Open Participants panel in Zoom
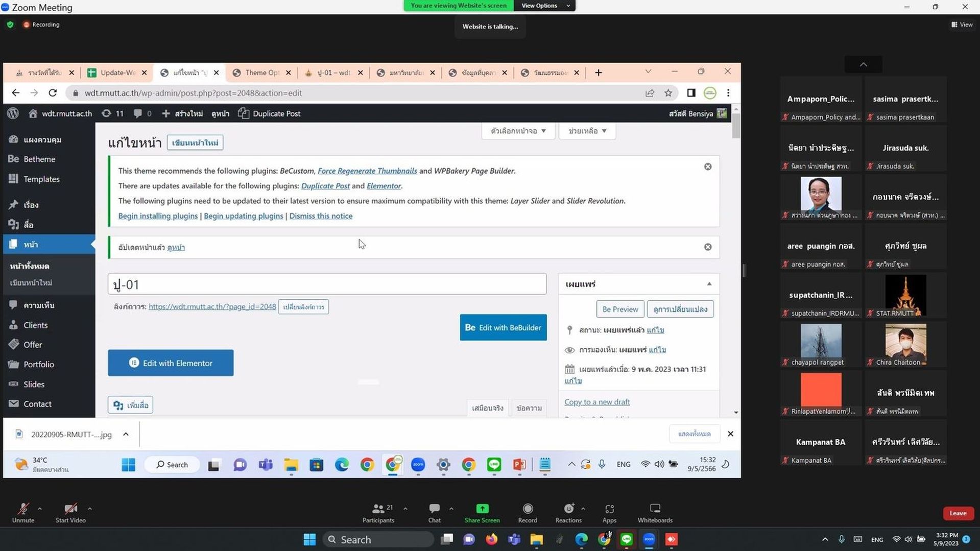 click(378, 513)
